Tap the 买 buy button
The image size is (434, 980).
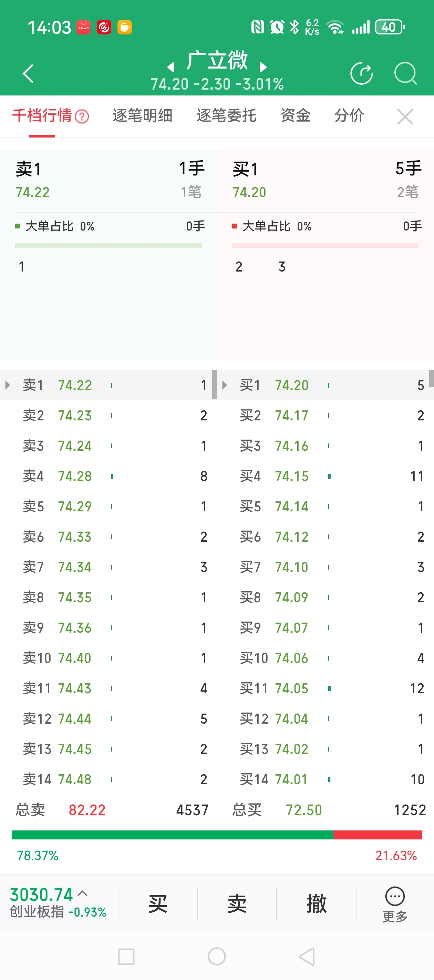pyautogui.click(x=157, y=904)
